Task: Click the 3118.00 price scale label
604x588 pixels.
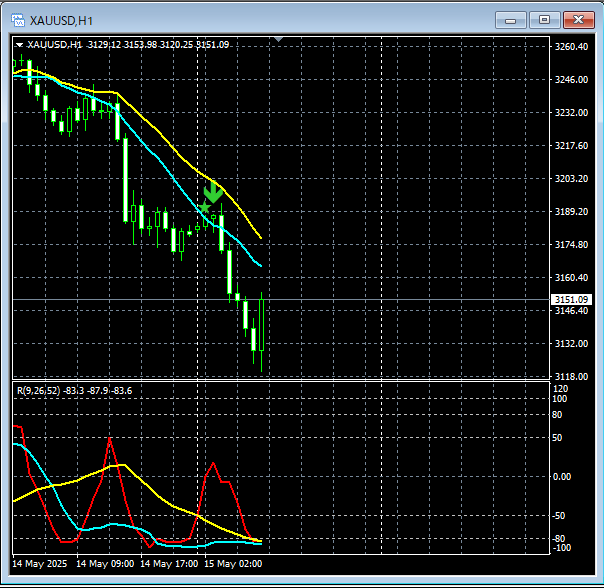Action: pos(571,376)
